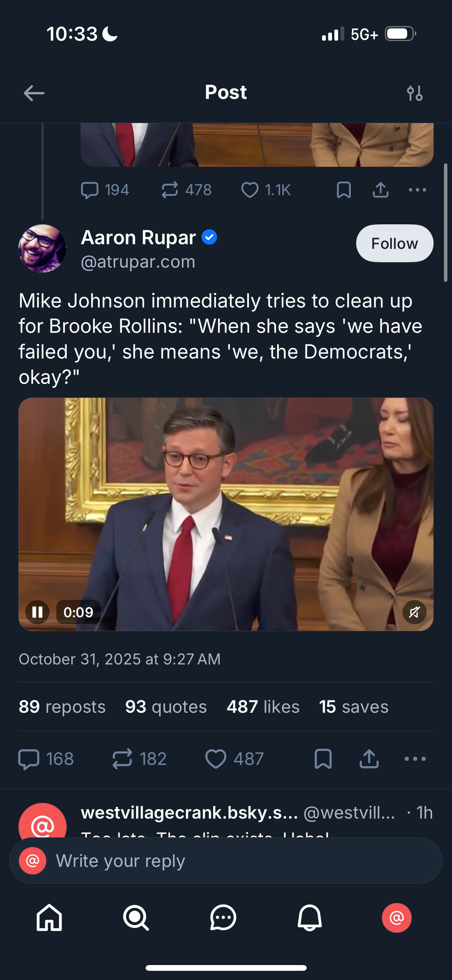Open Chat messages in bottom navigation

pyautogui.click(x=223, y=918)
